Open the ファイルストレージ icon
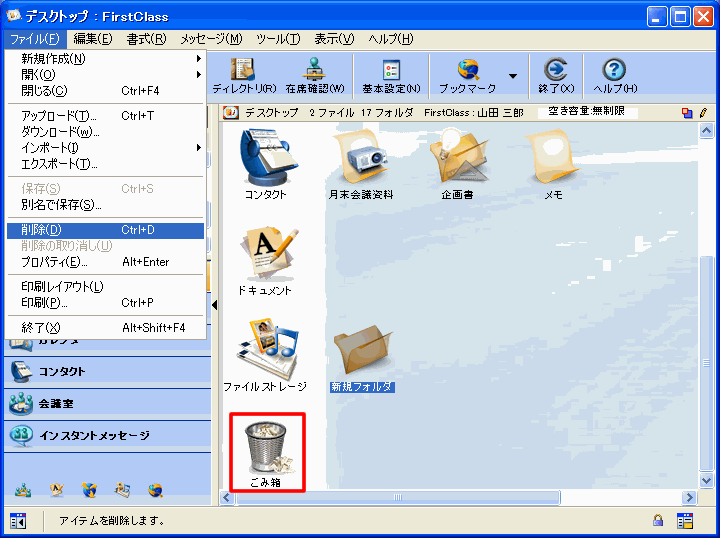This screenshot has height=538, width=720. [x=265, y=352]
